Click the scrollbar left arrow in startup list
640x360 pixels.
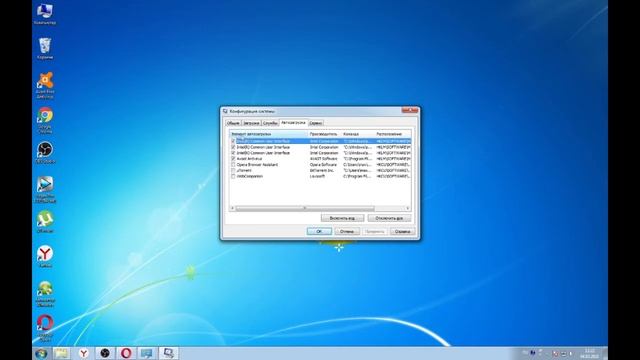tap(233, 208)
